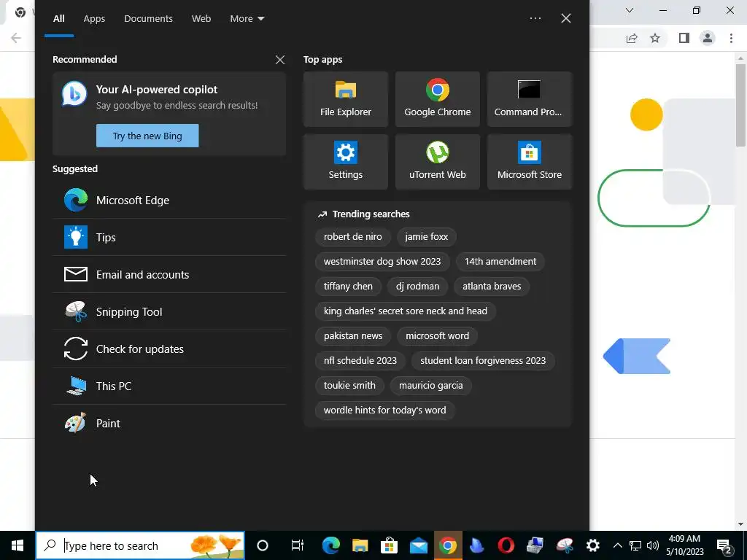
Task: Click the Chrome back arrow
Action: tap(16, 38)
